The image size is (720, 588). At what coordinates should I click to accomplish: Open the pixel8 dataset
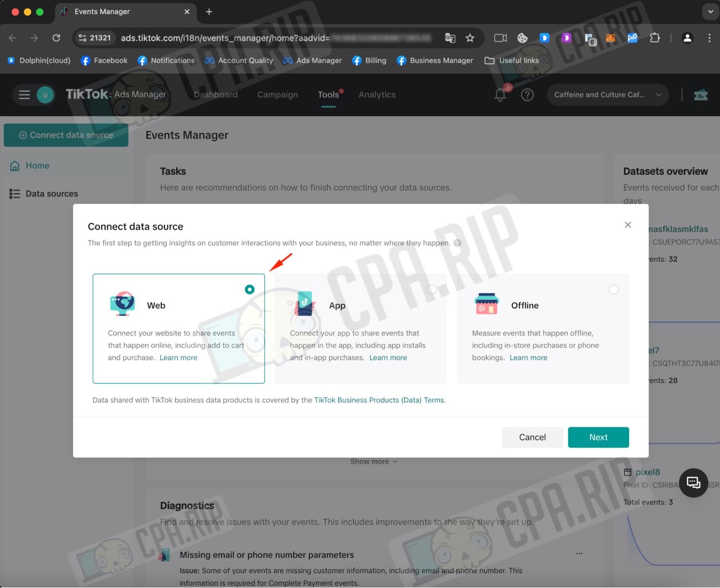click(x=648, y=472)
